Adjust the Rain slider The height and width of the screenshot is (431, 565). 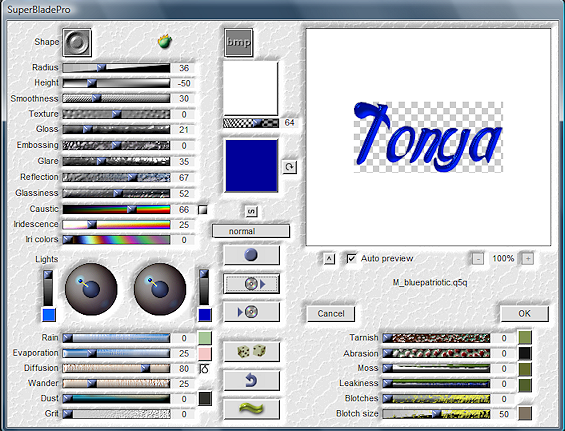116,338
